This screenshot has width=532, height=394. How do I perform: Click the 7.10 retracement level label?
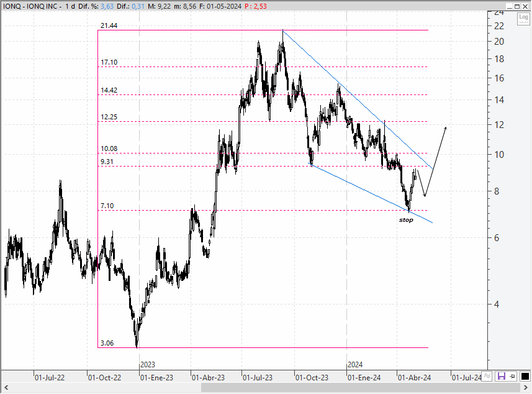coord(107,206)
